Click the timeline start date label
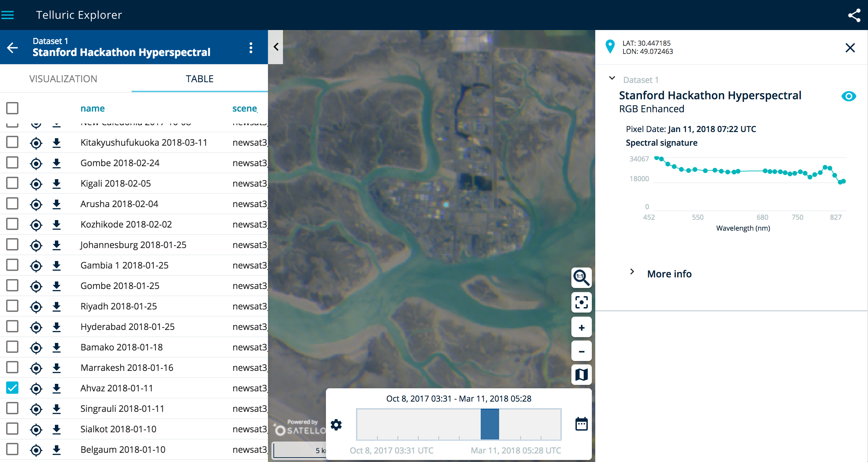This screenshot has width=868, height=462. pos(391,450)
